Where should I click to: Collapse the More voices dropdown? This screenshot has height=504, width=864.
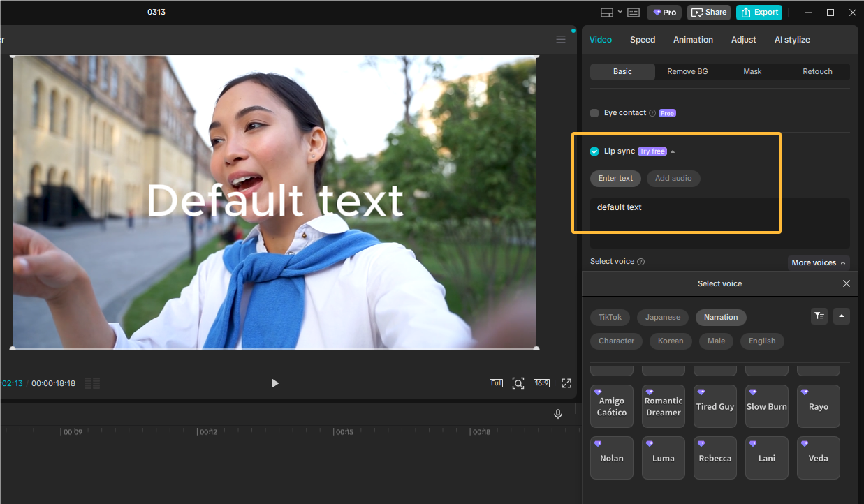(x=819, y=262)
